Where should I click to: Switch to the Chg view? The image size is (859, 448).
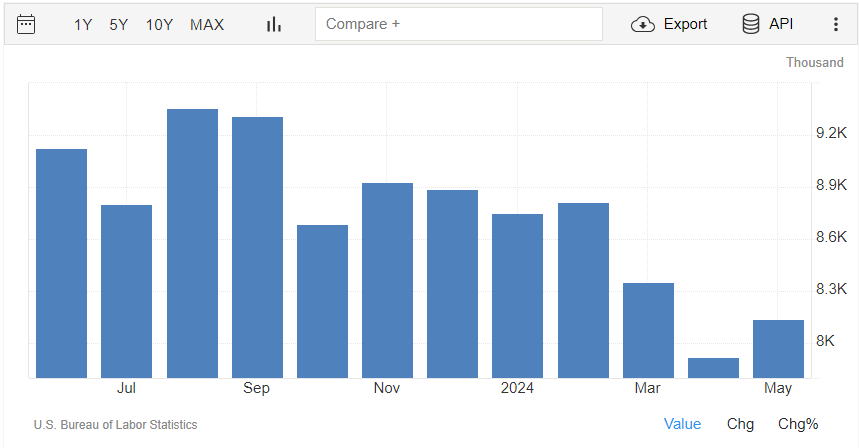[x=740, y=424]
